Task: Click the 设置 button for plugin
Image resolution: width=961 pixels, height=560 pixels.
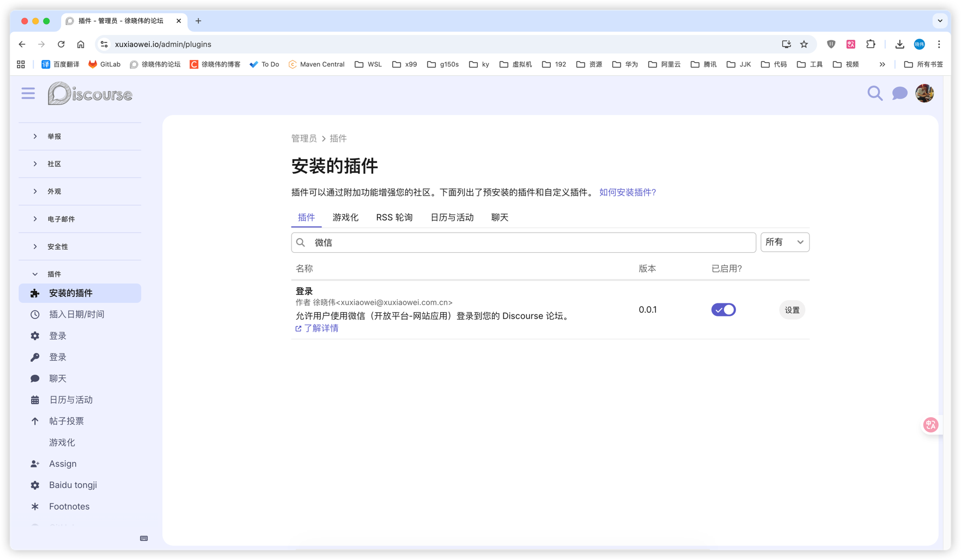Action: (x=792, y=310)
